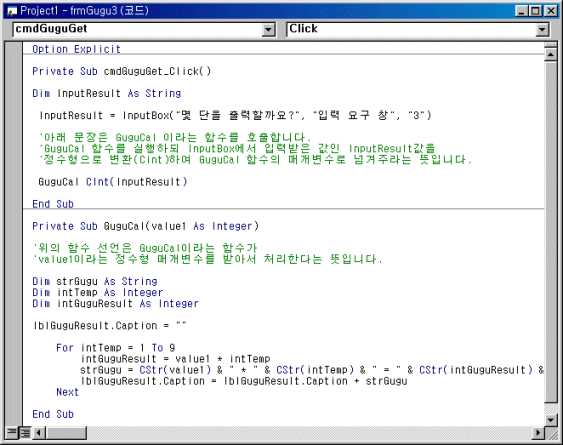Minimize the code window
This screenshot has height=445, width=563.
pos(521,11)
